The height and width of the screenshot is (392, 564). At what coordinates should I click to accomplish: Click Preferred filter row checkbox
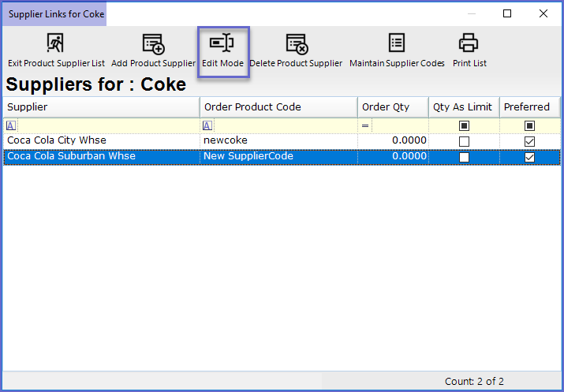(529, 125)
